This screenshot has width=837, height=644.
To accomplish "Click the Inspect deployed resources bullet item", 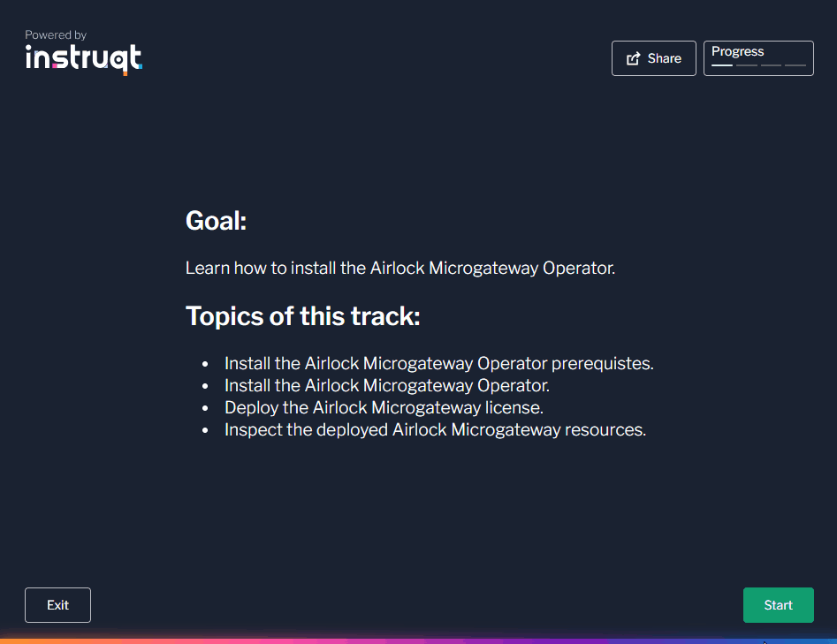I will click(x=435, y=429).
